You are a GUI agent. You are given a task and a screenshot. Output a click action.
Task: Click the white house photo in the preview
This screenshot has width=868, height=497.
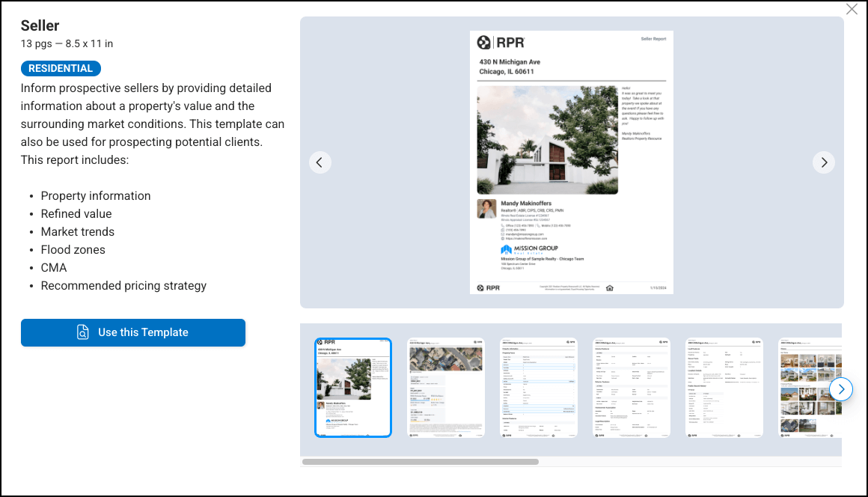pyautogui.click(x=548, y=140)
